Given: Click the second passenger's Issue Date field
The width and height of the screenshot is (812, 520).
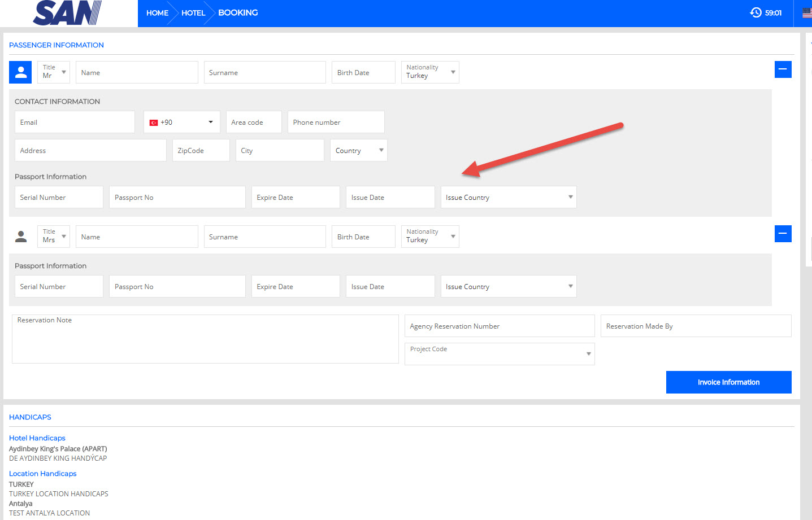Looking at the screenshot, I should tap(390, 286).
